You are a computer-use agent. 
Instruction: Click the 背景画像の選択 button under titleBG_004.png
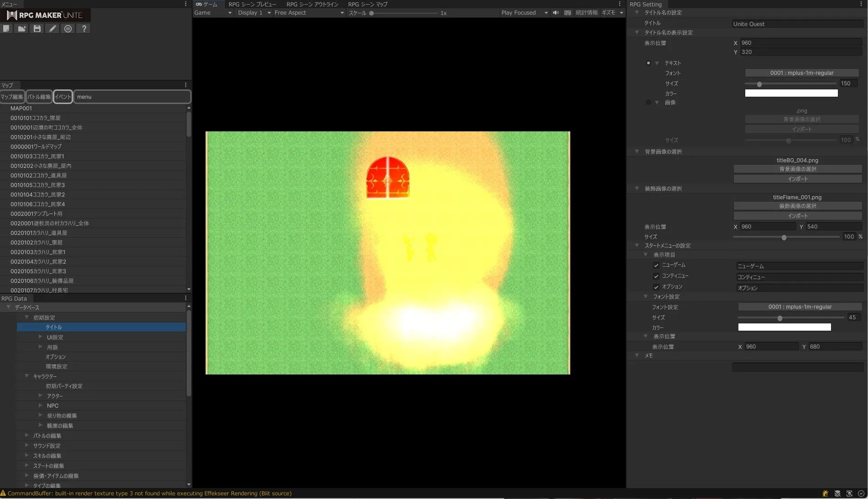797,169
